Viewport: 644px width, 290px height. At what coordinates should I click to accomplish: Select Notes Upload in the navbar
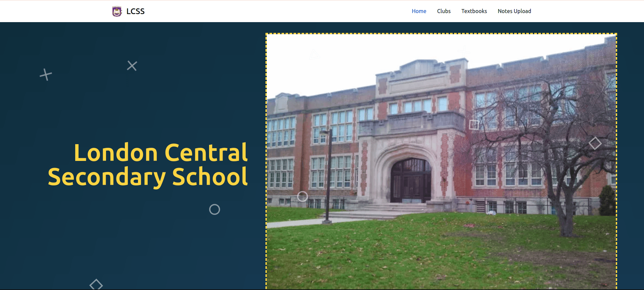514,11
